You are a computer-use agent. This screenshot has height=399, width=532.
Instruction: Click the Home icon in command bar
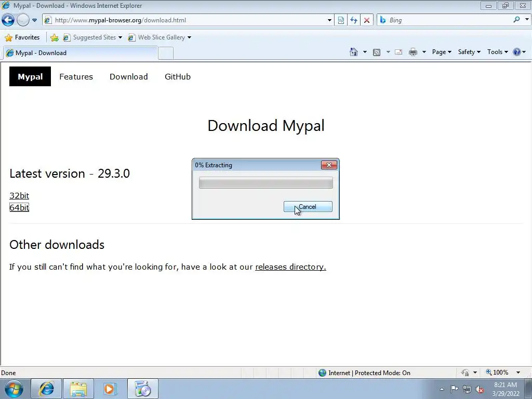(x=353, y=52)
